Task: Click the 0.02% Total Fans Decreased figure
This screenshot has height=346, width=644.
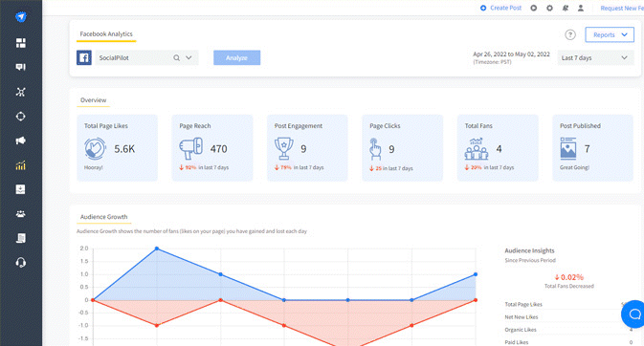Action: (x=569, y=277)
